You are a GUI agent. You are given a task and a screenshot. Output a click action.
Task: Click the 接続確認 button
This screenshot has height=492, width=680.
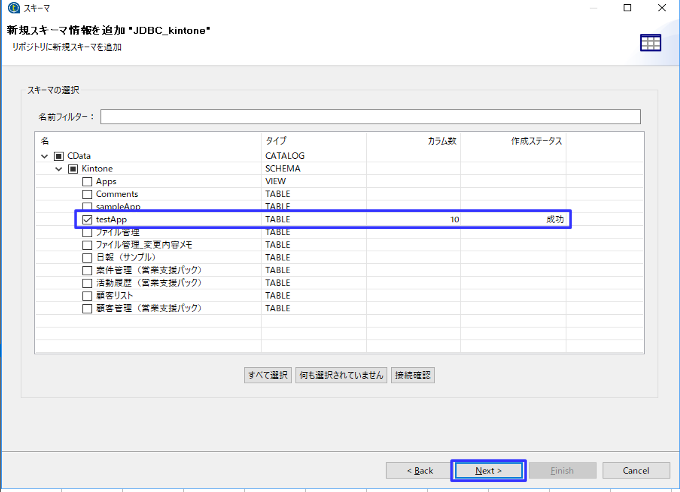[413, 375]
